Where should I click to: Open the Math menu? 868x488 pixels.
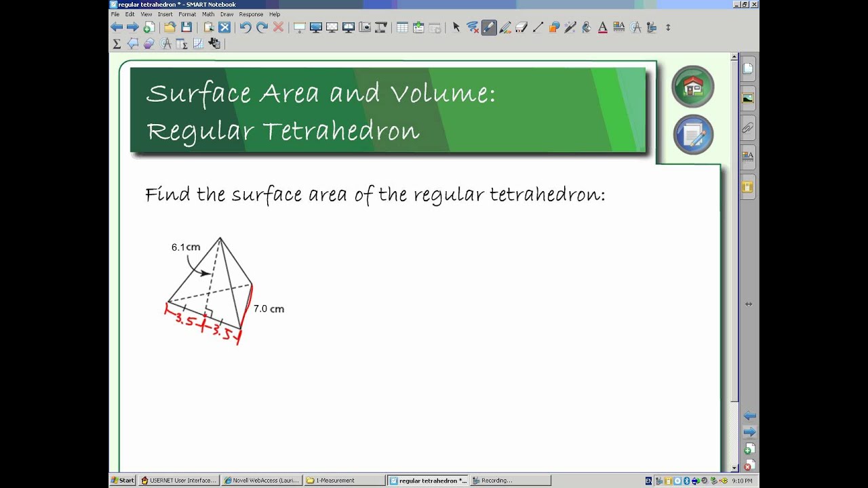tap(208, 14)
